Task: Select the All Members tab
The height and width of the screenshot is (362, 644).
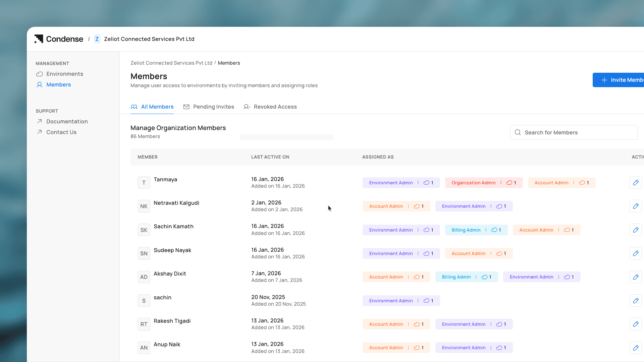Action: pos(152,107)
